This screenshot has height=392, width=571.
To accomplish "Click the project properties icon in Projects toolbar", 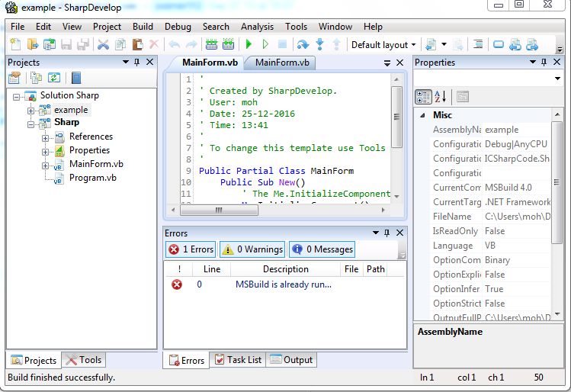I will click(x=14, y=78).
